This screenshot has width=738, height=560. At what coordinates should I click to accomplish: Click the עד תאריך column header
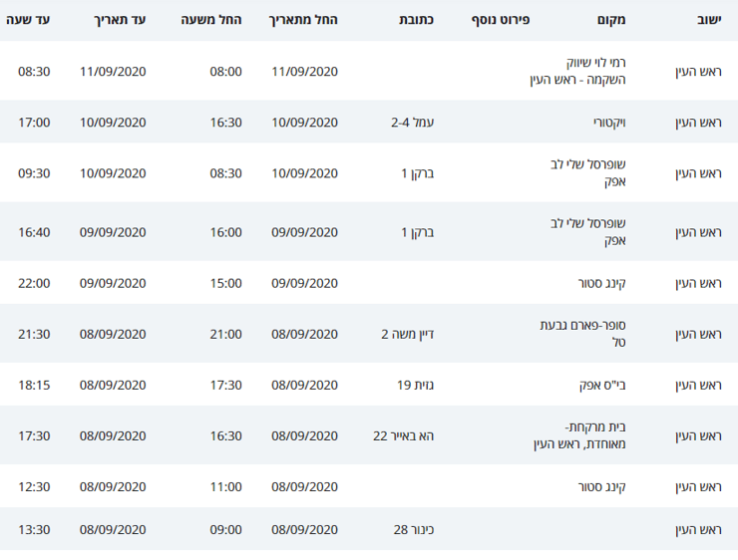[120, 20]
